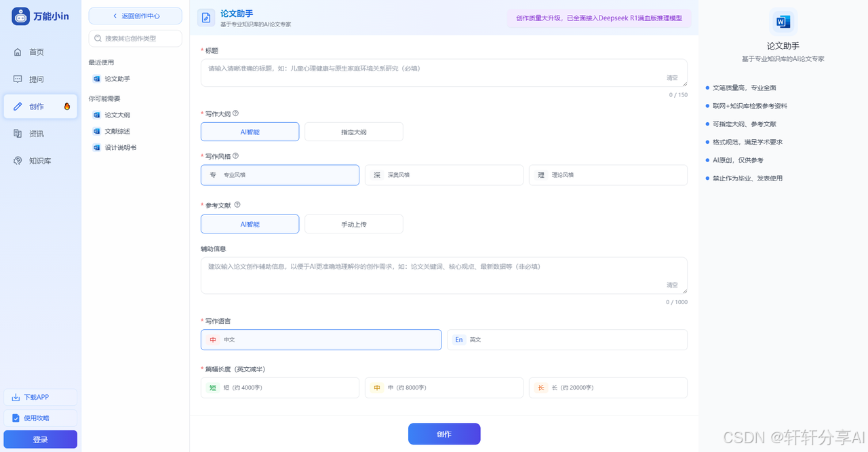Click the magnifier icon in search box
The image size is (868, 452).
tap(98, 39)
